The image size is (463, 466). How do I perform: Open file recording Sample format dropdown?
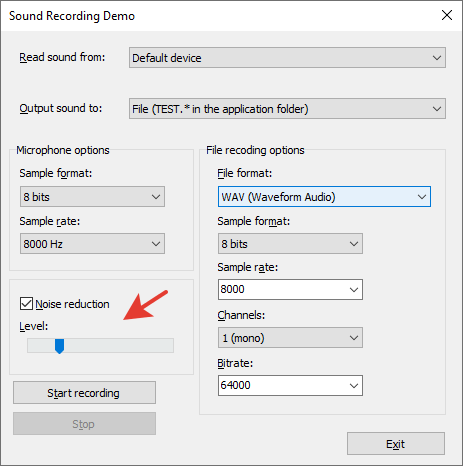pos(290,244)
